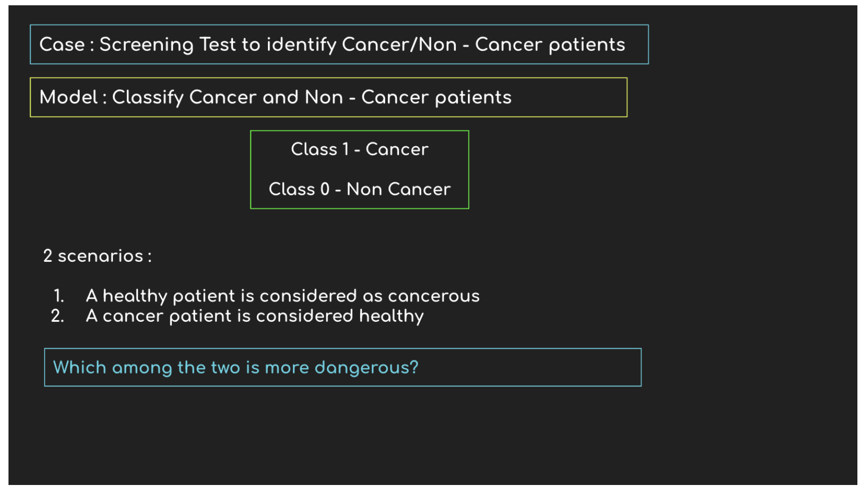Select "A healthy patient is considered as cancerous"
This screenshot has height=494, width=868.
pos(282,296)
